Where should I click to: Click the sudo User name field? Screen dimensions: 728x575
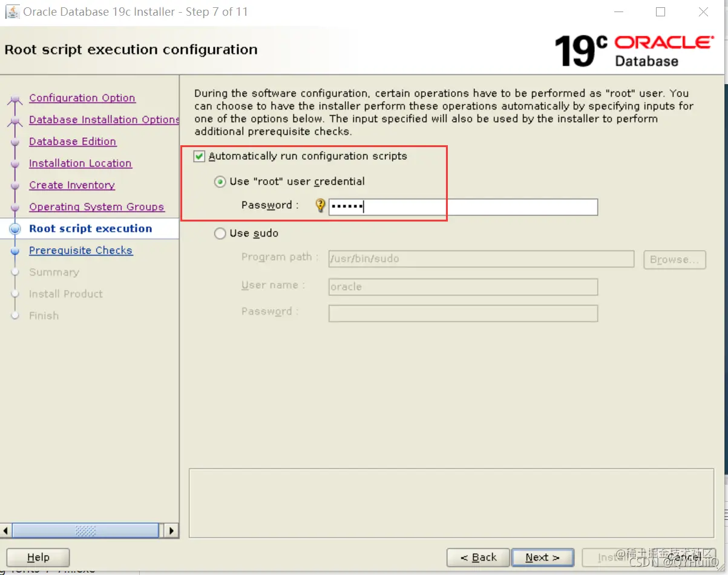(x=463, y=287)
